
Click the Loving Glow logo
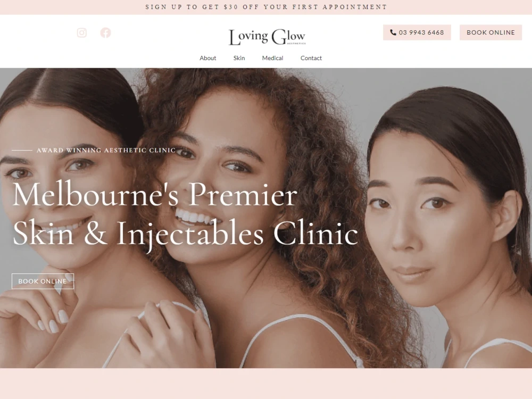268,37
